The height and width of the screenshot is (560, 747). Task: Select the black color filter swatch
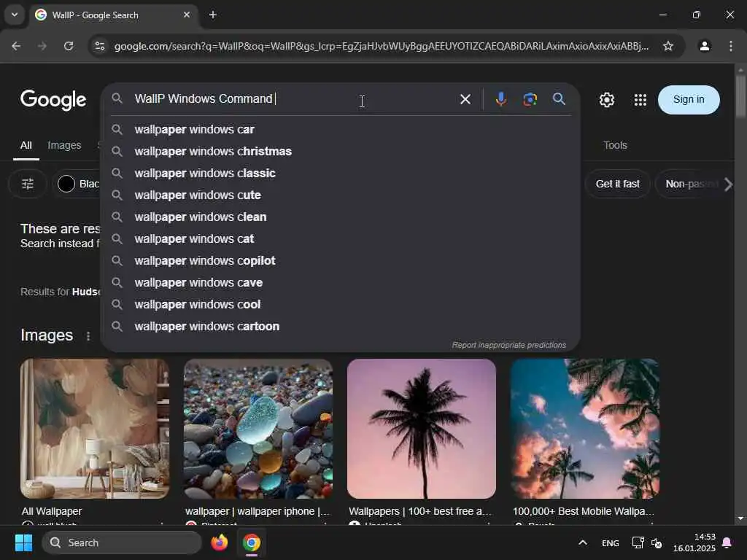[66, 184]
